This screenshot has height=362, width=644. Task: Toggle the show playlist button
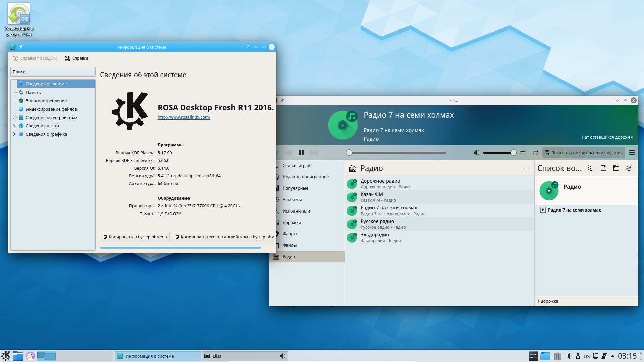tap(584, 153)
